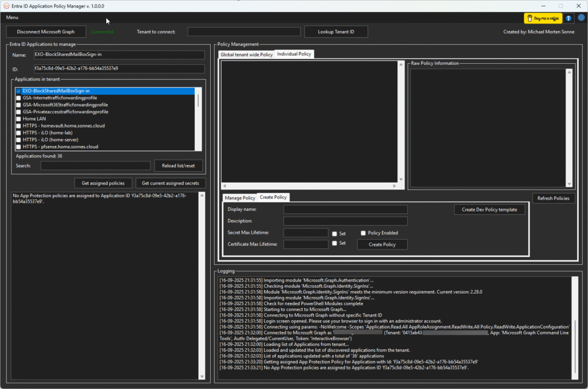Click up arrow in Raw Policy Information

point(569,73)
